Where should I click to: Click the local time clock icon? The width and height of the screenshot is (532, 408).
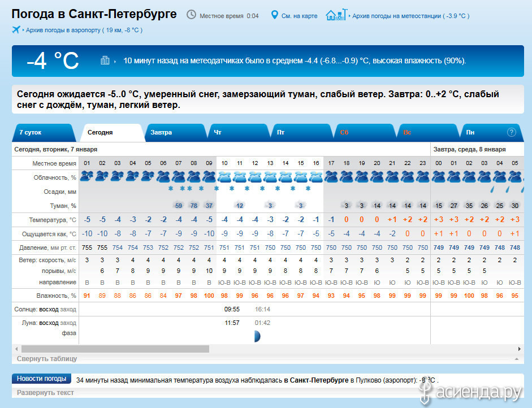tap(191, 15)
